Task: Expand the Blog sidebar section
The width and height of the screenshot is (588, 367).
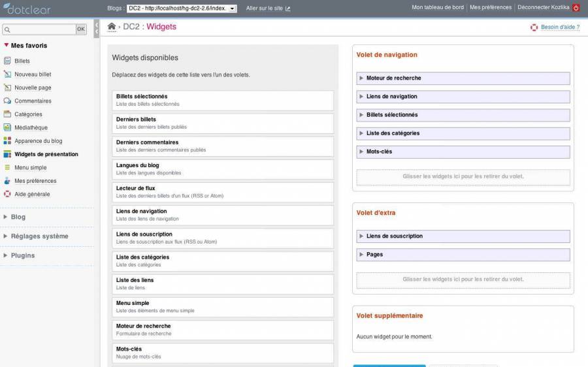Action: (6, 217)
